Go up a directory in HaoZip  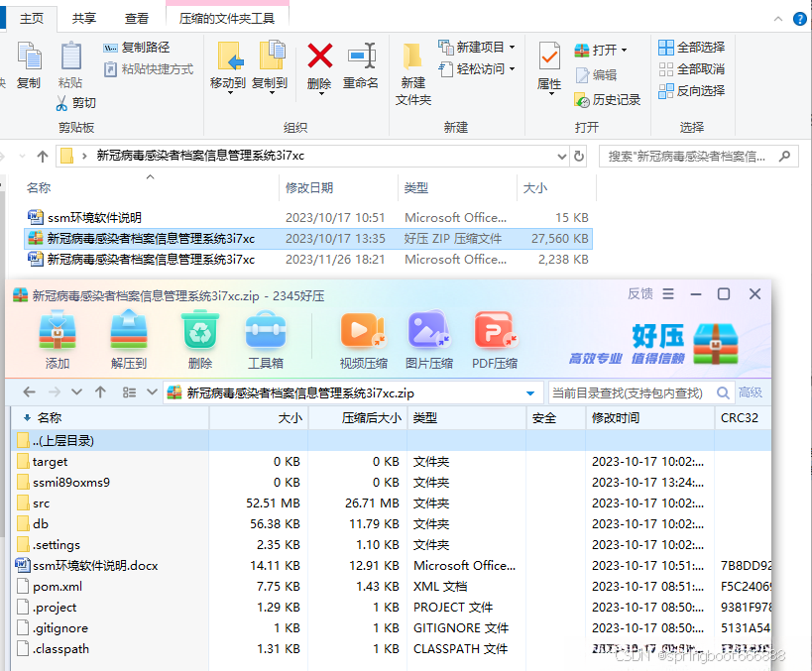[100, 392]
